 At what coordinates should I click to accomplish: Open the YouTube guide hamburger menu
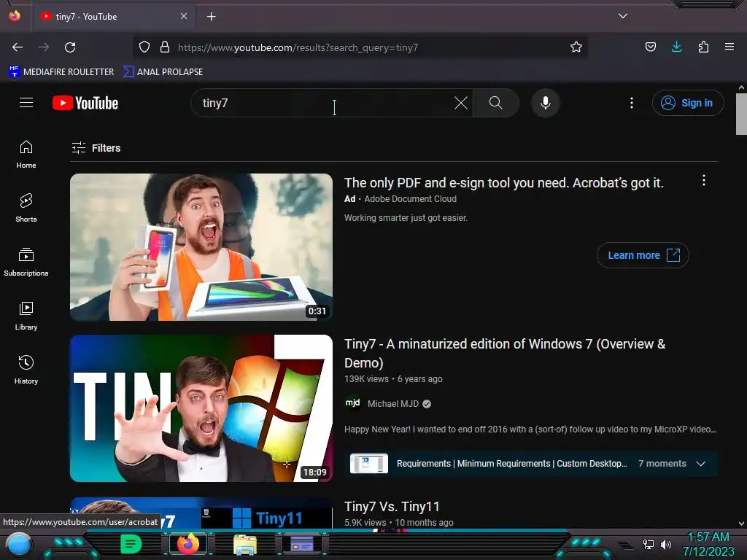click(26, 103)
